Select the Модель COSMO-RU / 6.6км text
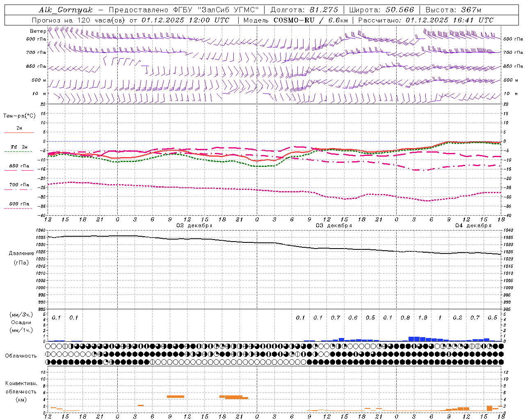The image size is (525, 420). point(296,20)
